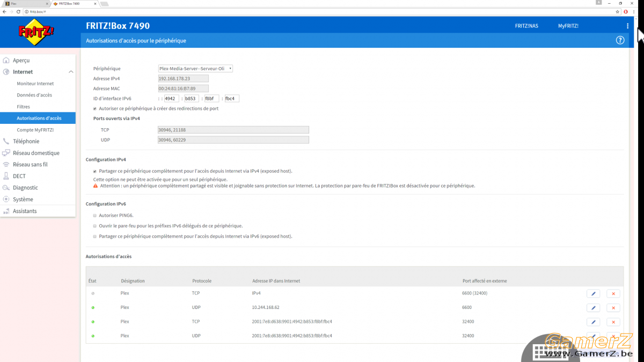Open the Assistants wizard icon
Image resolution: width=644 pixels, height=362 pixels.
click(6, 211)
